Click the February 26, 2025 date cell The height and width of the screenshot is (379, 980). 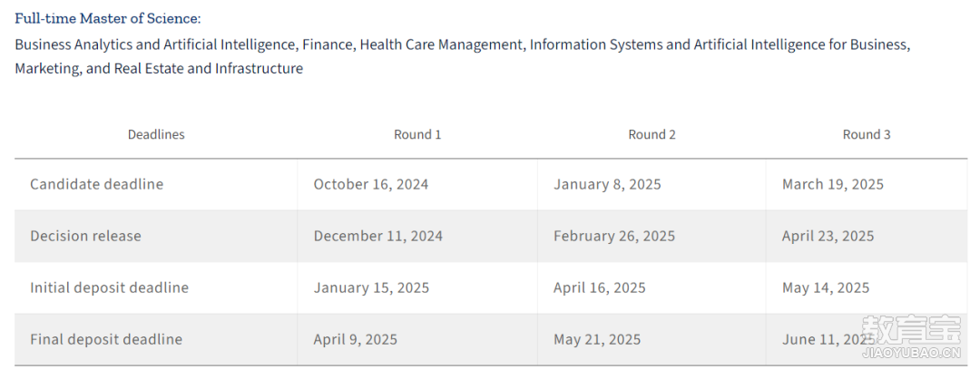coord(614,236)
